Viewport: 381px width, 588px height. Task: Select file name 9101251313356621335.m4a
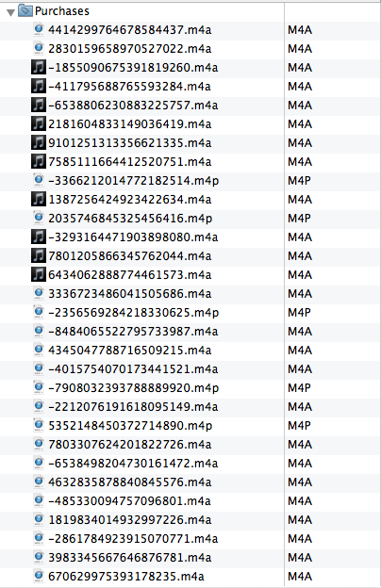pyautogui.click(x=129, y=143)
